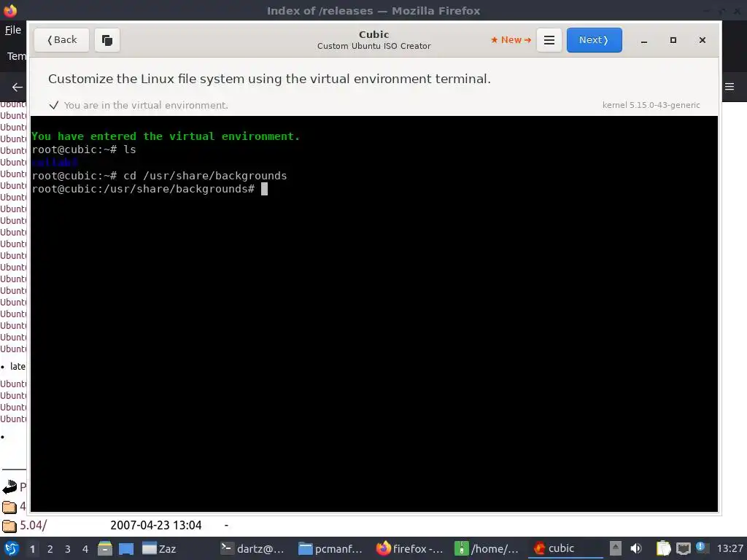Open the 5.04/ folder link in Firefox
This screenshot has width=747, height=560.
pos(33,525)
